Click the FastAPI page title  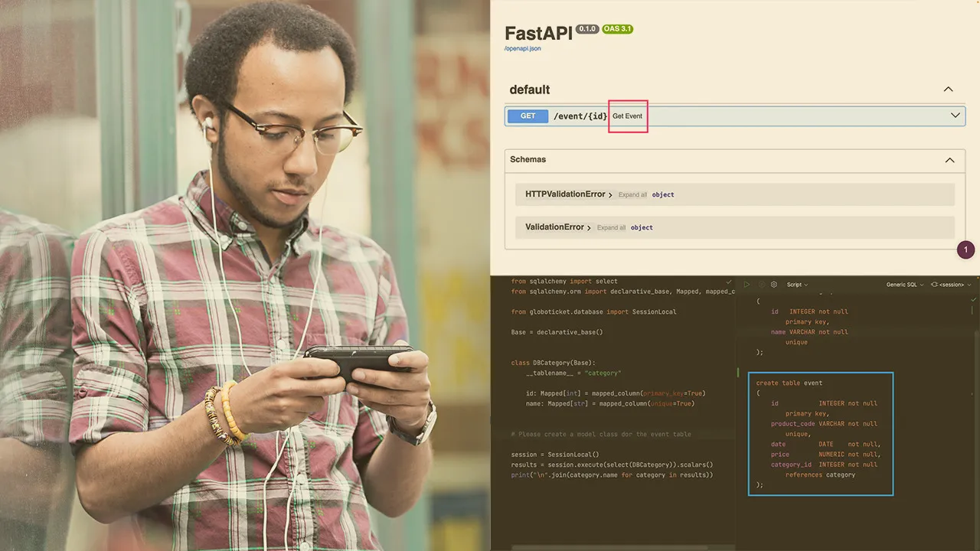coord(538,34)
